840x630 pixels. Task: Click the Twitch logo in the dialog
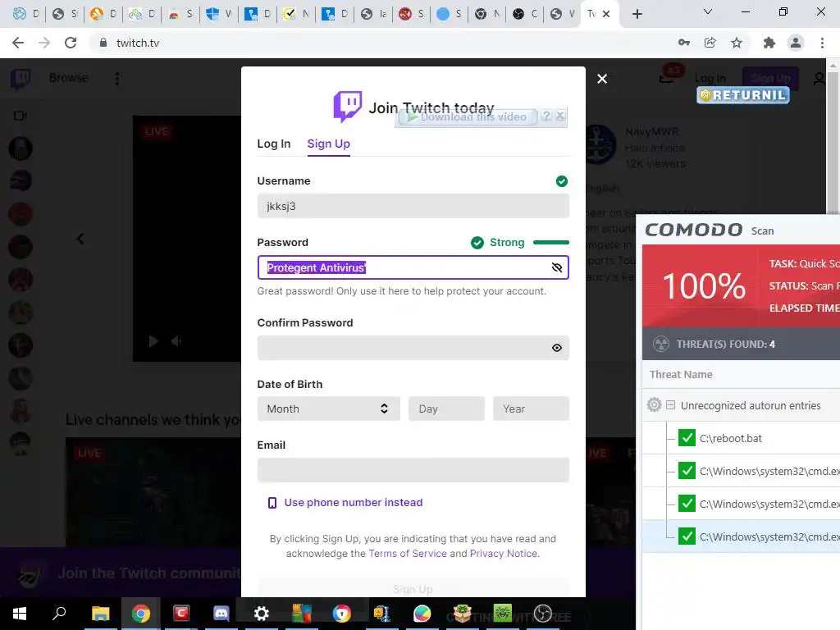pos(348,106)
